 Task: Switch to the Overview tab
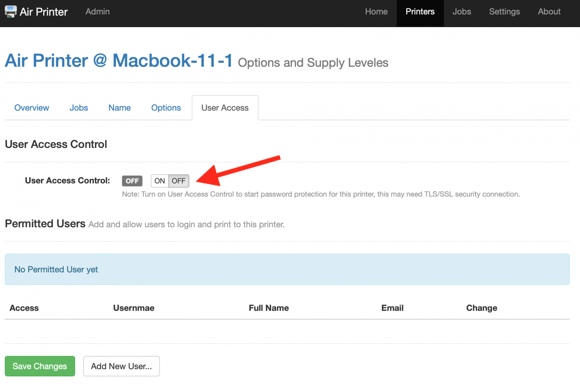tap(32, 108)
